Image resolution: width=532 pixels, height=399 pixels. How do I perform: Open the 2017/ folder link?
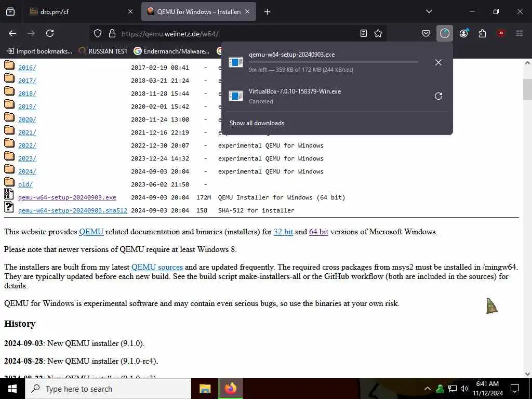pos(27,81)
